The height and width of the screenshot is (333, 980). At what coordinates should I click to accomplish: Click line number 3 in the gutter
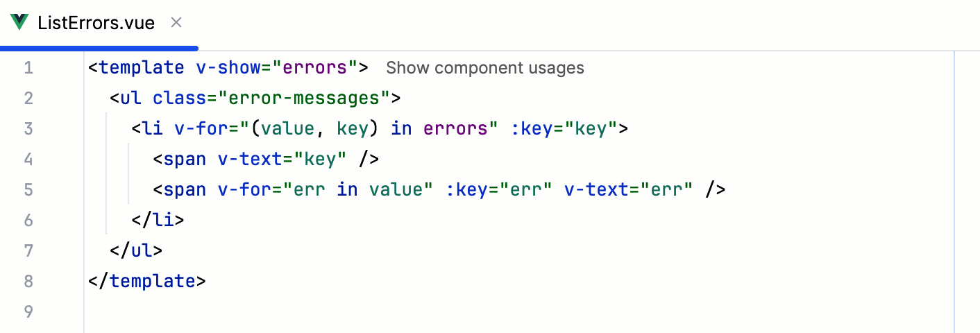(28, 129)
